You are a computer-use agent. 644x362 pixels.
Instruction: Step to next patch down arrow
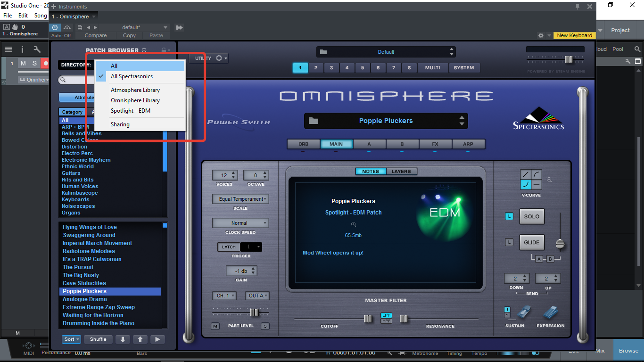point(123,339)
